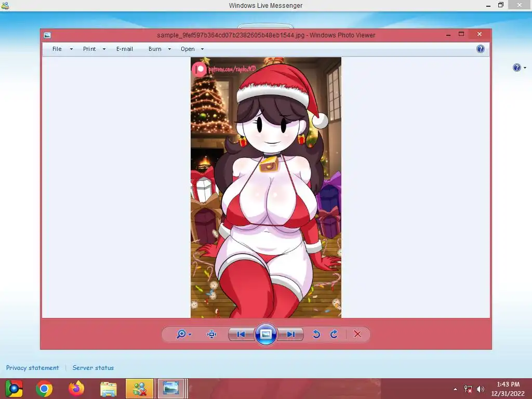The image size is (532, 399).
Task: Click the Photo Viewer title bar icon
Action: (x=47, y=35)
